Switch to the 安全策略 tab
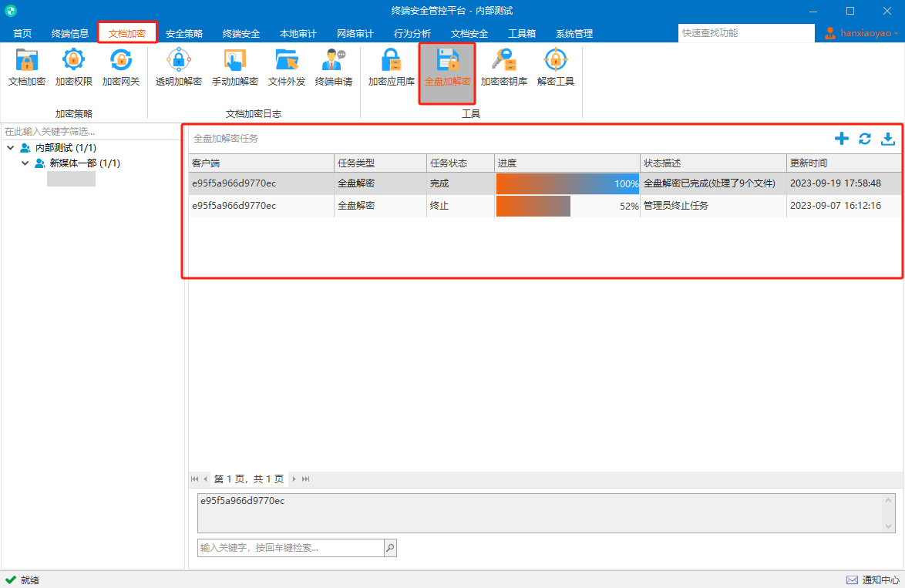 [x=184, y=33]
